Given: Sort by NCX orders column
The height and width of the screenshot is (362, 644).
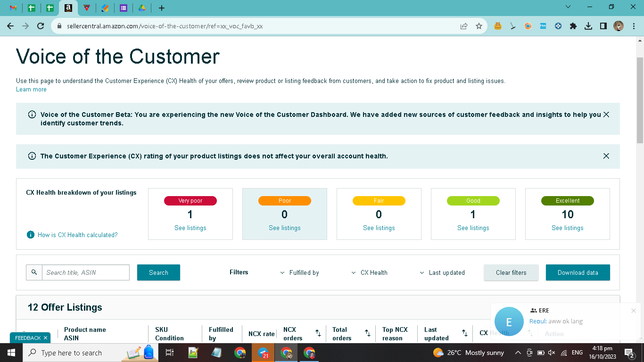Looking at the screenshot, I should (x=318, y=333).
